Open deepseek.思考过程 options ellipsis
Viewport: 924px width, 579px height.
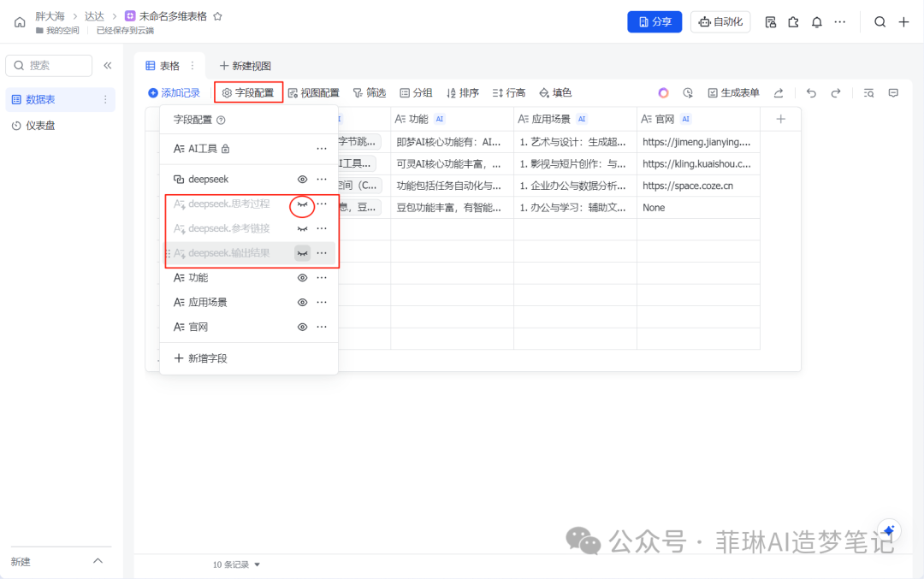click(x=322, y=204)
